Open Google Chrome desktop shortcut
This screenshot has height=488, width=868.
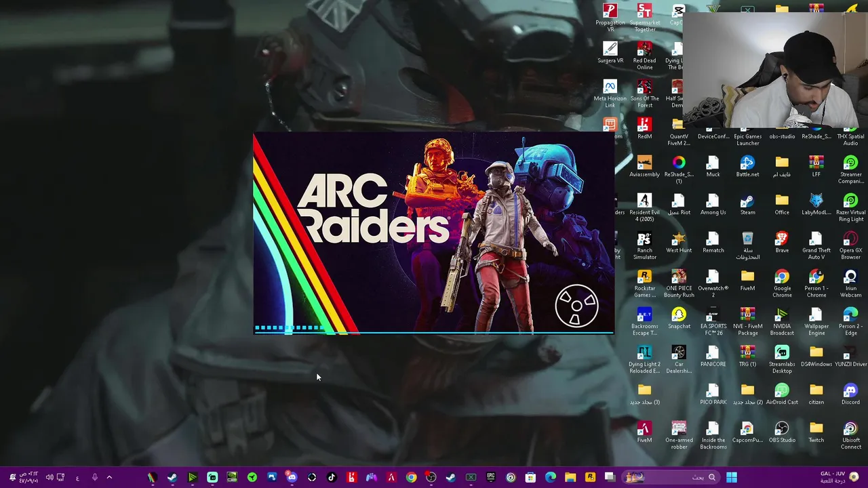coord(782,283)
